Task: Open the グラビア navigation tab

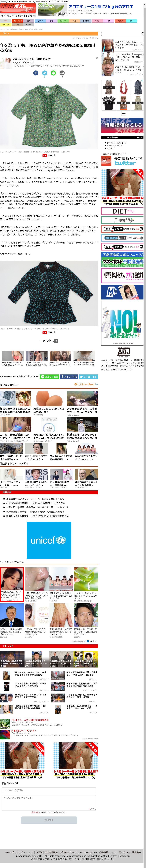Action: tap(120, 21)
